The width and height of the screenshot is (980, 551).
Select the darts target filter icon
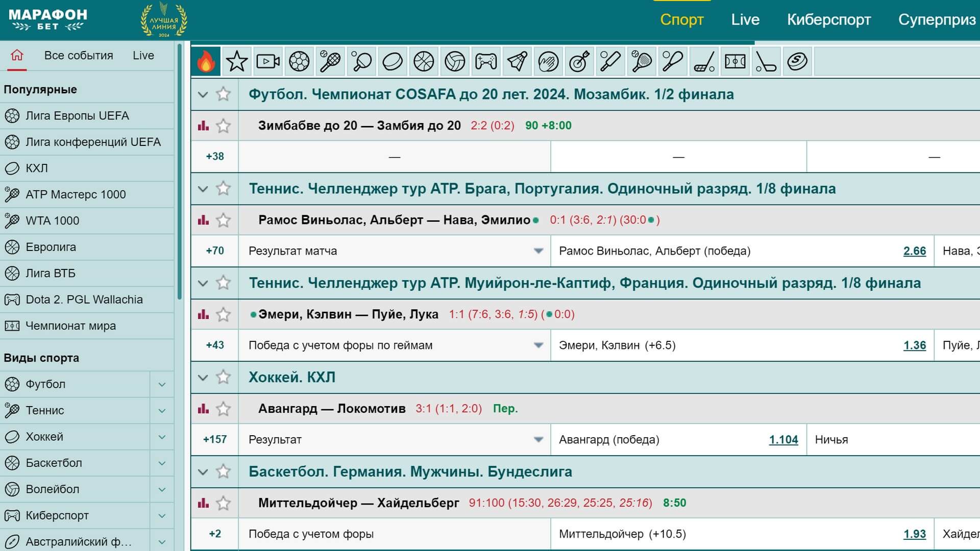pyautogui.click(x=579, y=62)
